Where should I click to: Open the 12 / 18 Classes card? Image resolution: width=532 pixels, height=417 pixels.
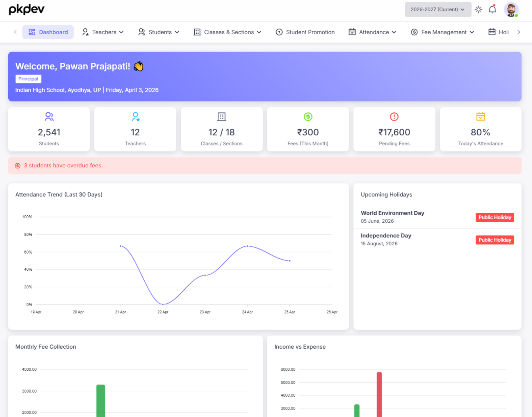coord(221,129)
